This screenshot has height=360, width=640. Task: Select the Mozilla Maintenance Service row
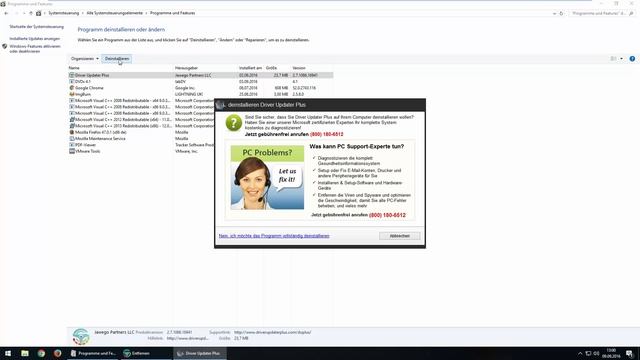pyautogui.click(x=141, y=138)
